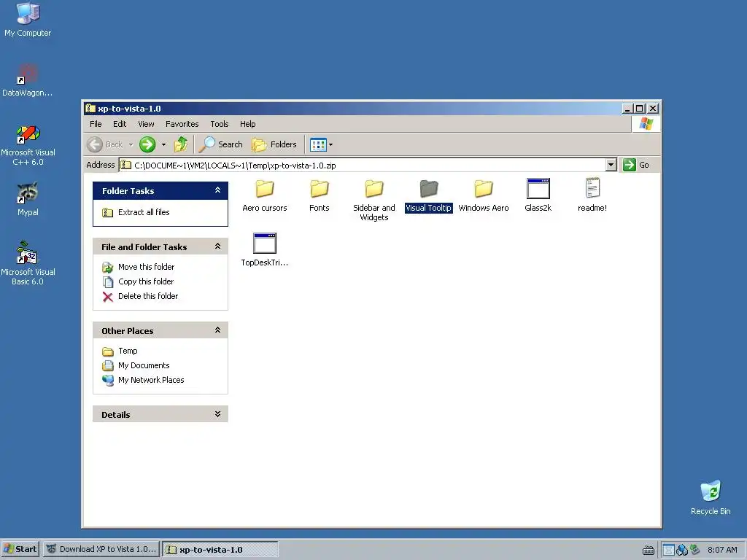
Task: Open the Edit menu
Action: pos(120,124)
